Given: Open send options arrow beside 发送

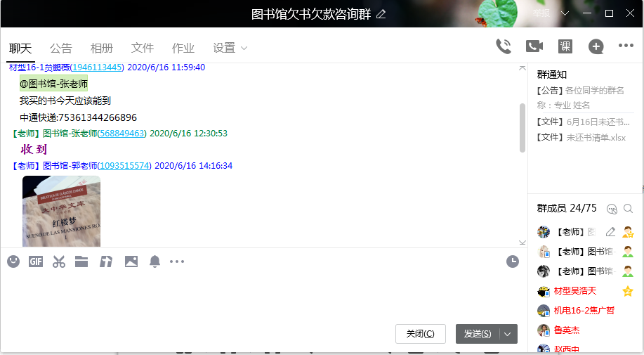Looking at the screenshot, I should [508, 334].
